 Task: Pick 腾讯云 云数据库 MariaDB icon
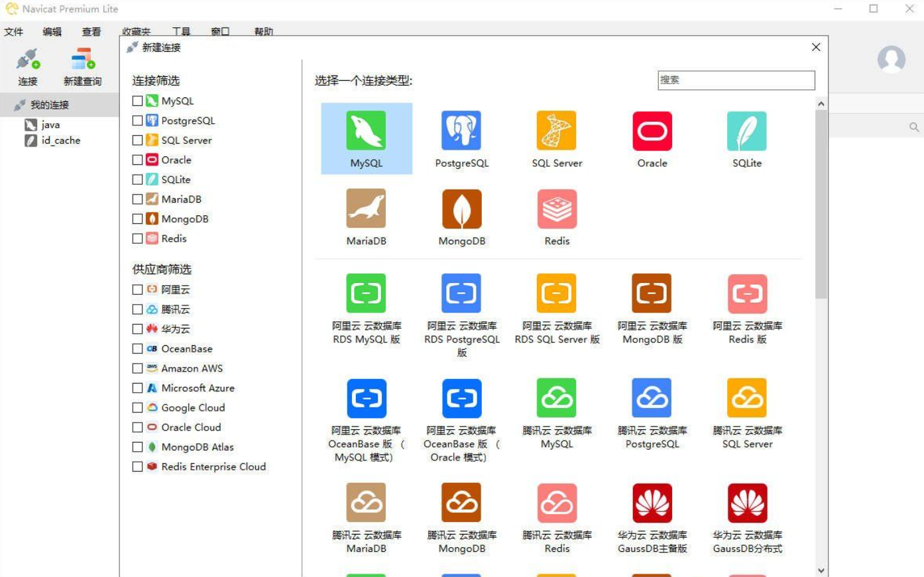[x=366, y=503]
